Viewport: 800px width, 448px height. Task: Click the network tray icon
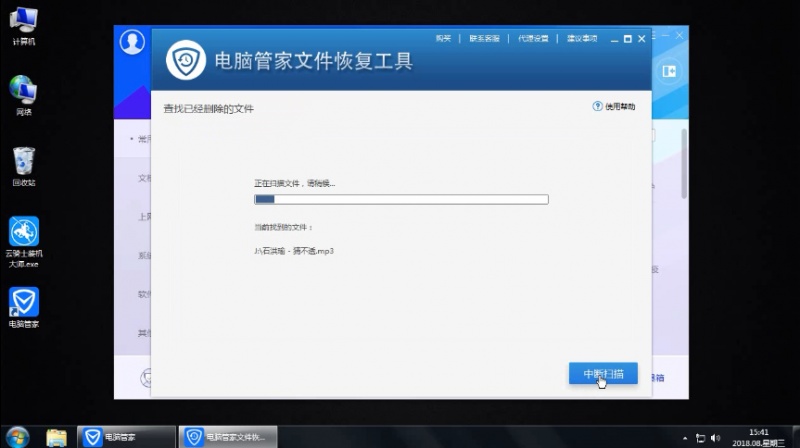click(x=701, y=438)
